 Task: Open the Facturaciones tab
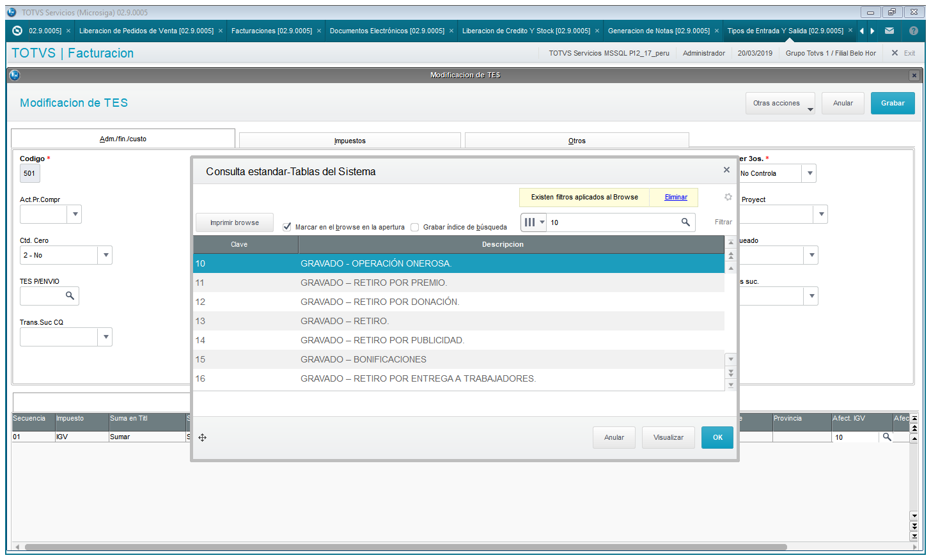pyautogui.click(x=272, y=31)
